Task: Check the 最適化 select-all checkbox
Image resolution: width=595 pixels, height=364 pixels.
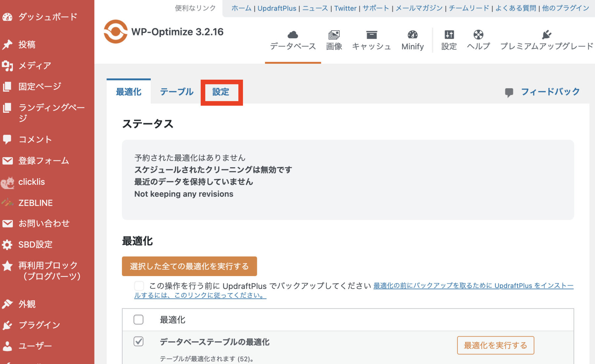Action: [x=139, y=319]
